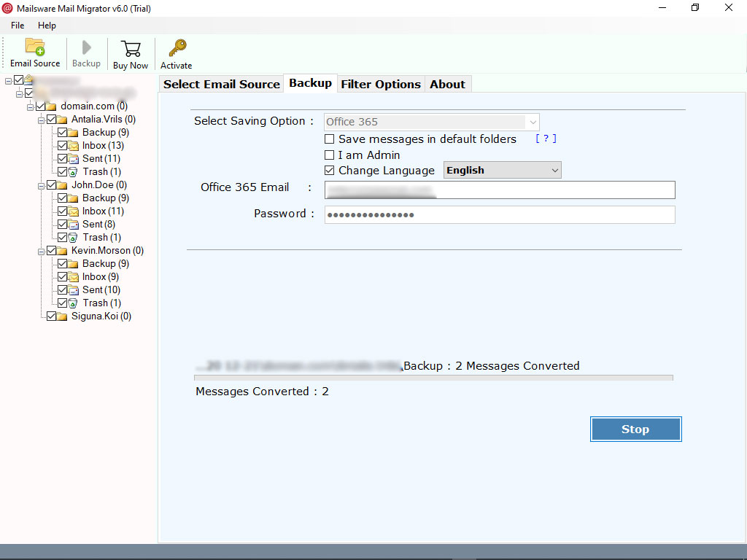Collapse the Antalia.Vrils tree node

coord(41,120)
